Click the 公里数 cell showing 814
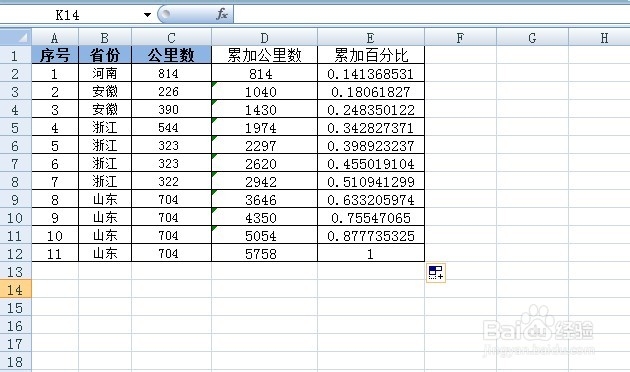The image size is (630, 372). tap(172, 73)
